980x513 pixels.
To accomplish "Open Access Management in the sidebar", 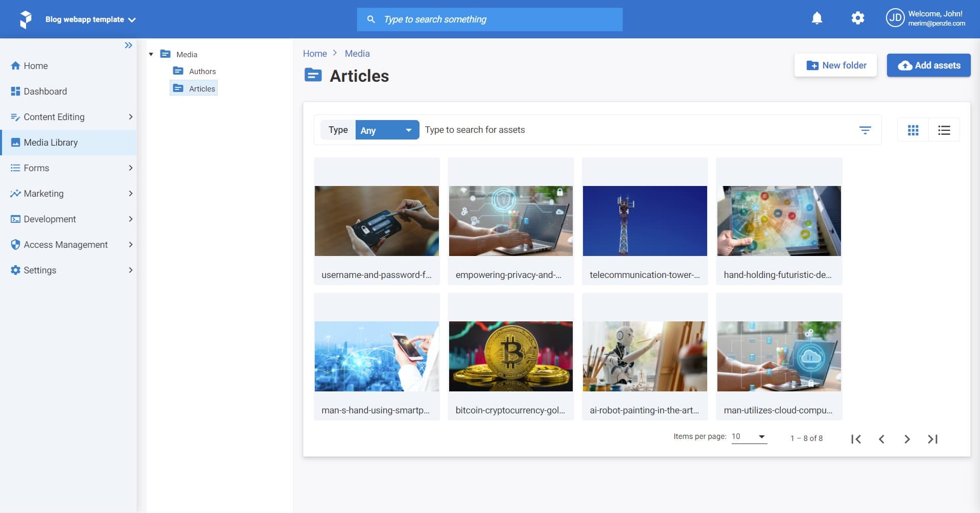I will tap(65, 245).
